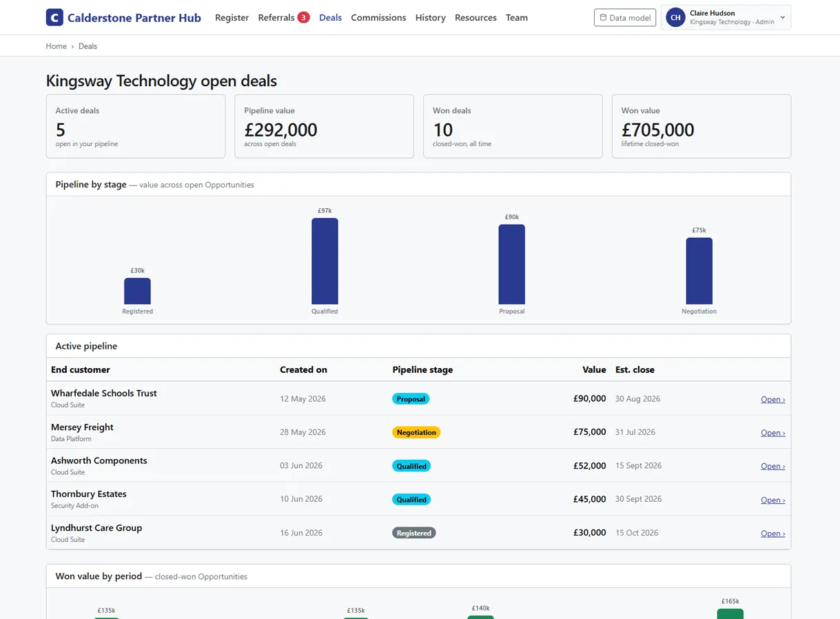The height and width of the screenshot is (619, 840).
Task: Click the Qualified £97k bar
Action: click(325, 261)
